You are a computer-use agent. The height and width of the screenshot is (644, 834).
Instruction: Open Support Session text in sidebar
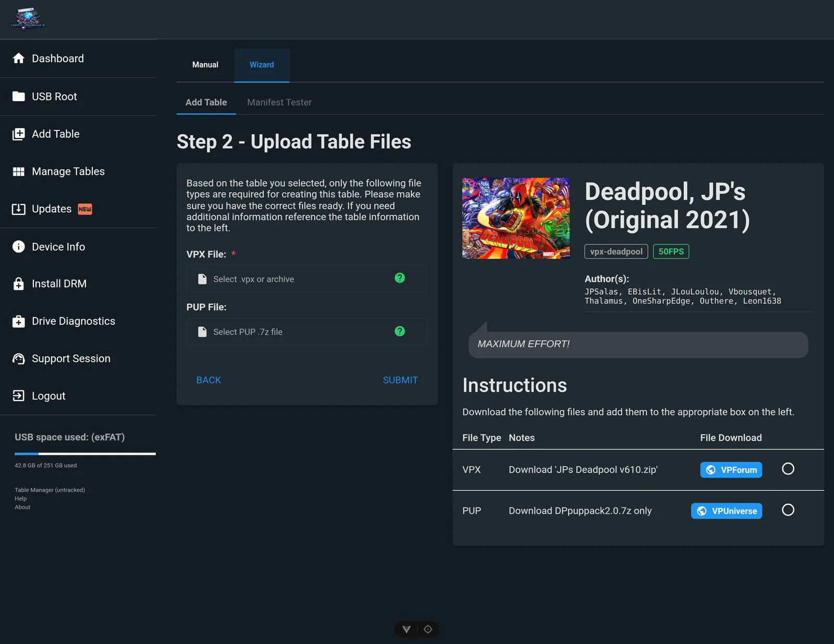click(x=71, y=359)
